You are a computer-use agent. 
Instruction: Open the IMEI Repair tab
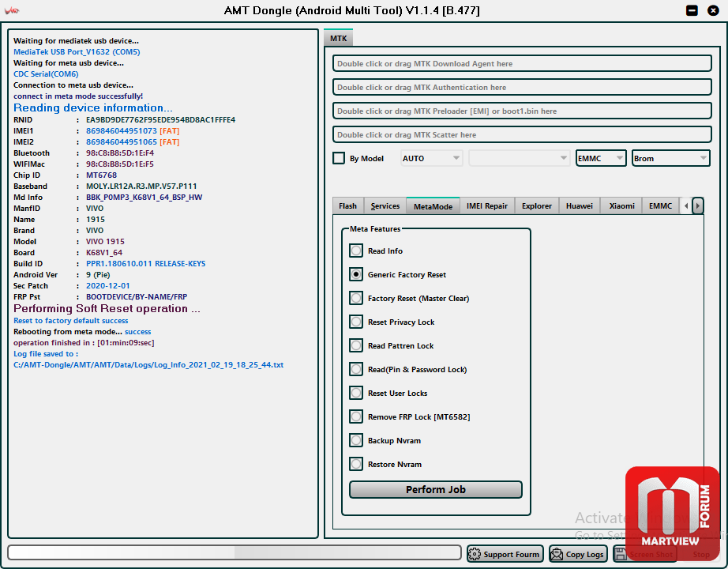[487, 206]
